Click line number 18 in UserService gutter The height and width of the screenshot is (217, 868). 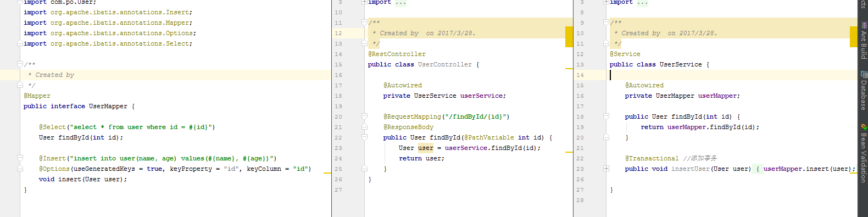click(x=580, y=116)
